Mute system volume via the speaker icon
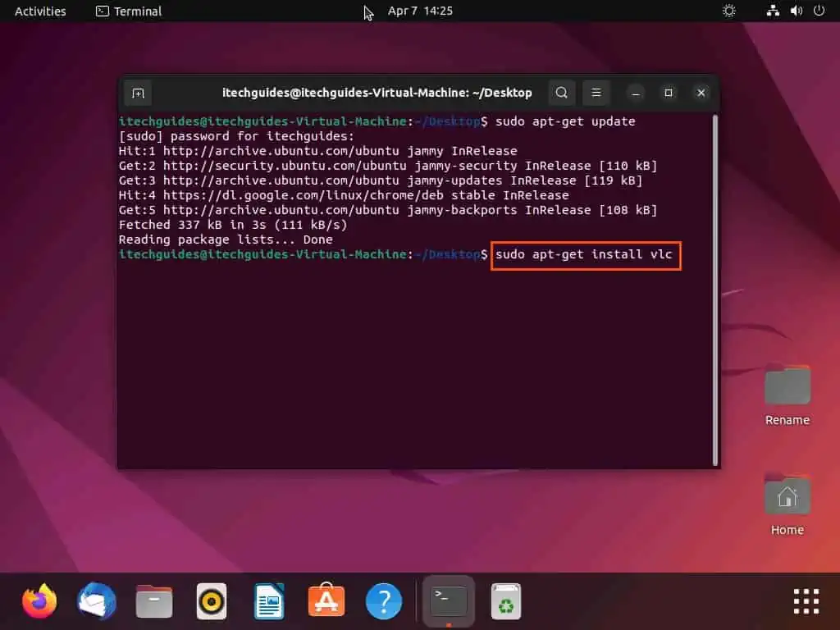 coord(795,11)
